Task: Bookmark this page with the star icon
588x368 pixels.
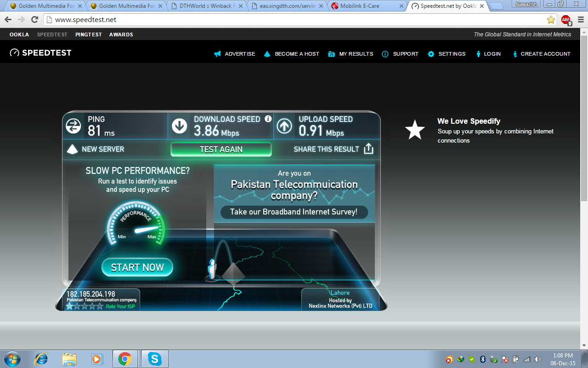Action: (551, 20)
